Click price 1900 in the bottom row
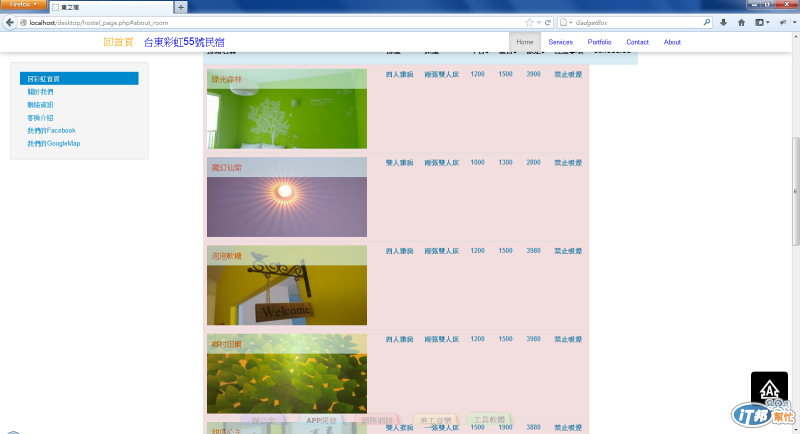The height and width of the screenshot is (434, 800). (506, 427)
